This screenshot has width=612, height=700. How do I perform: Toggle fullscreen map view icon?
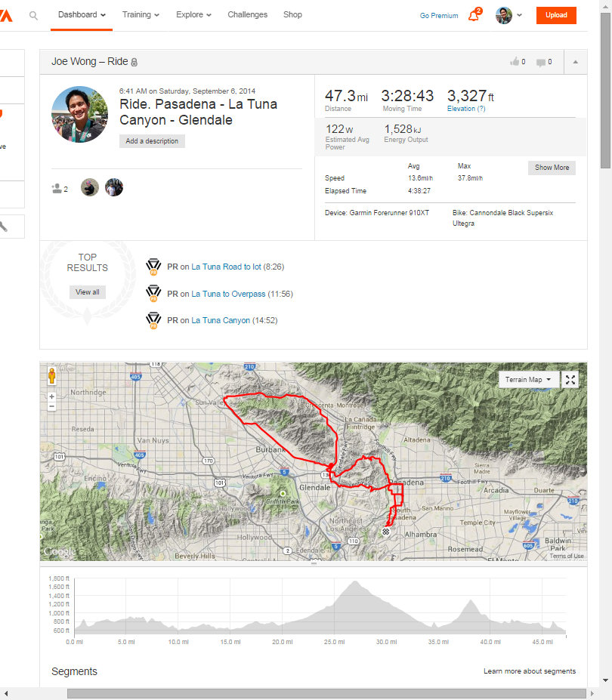click(x=570, y=380)
